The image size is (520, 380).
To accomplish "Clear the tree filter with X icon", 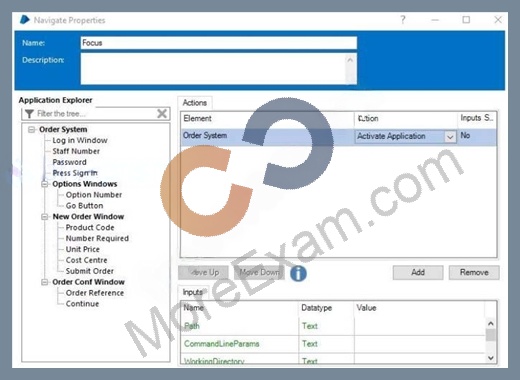I will click(162, 114).
